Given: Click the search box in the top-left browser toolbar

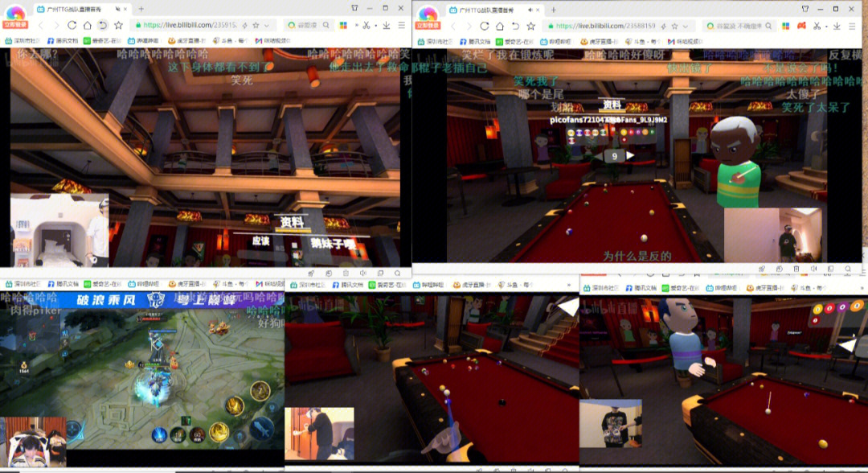Looking at the screenshot, I should click(x=309, y=25).
